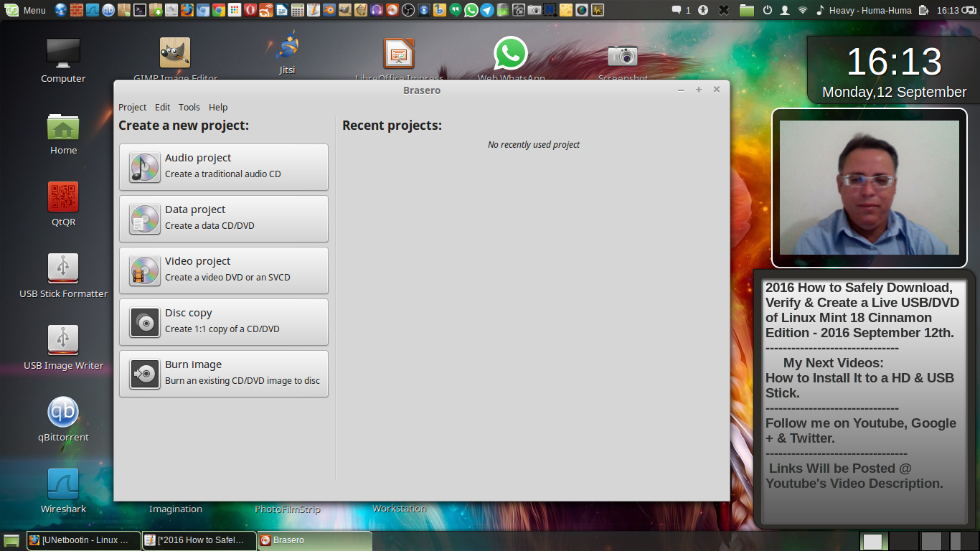Launch qBittorrent from the desktop
The width and height of the screenshot is (980, 551).
tap(63, 420)
